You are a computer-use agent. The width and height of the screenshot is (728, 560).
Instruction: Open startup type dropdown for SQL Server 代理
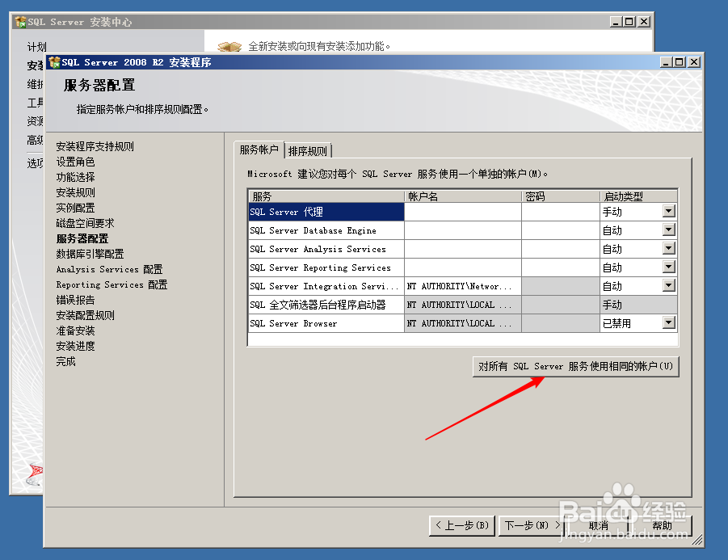tap(668, 211)
